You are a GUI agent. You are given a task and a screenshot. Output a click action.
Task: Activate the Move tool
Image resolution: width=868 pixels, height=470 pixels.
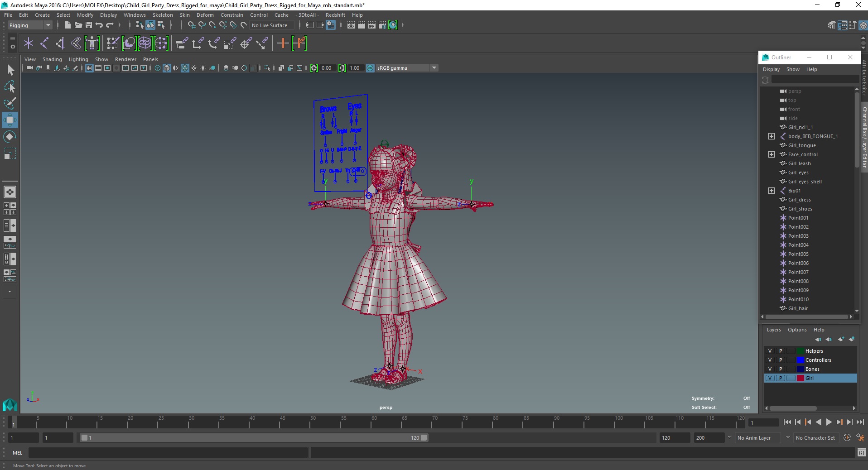10,120
